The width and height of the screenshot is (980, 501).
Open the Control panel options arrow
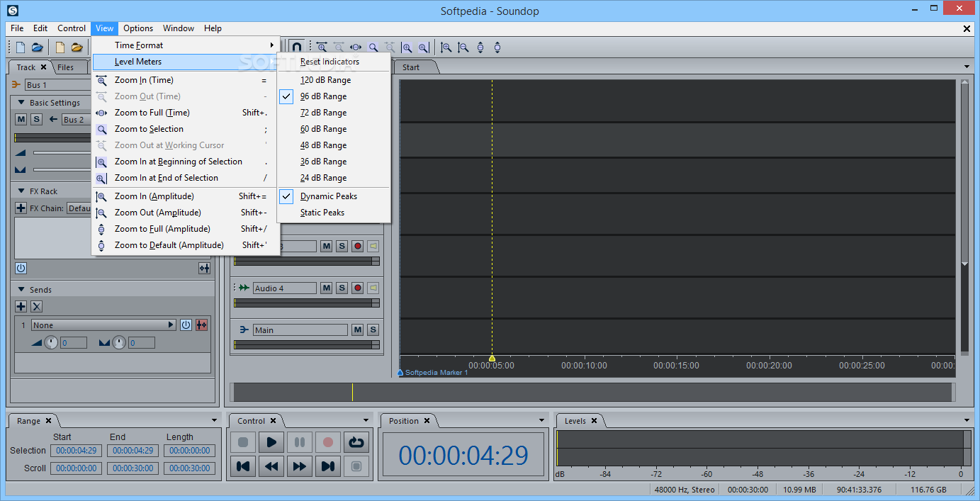click(x=366, y=420)
